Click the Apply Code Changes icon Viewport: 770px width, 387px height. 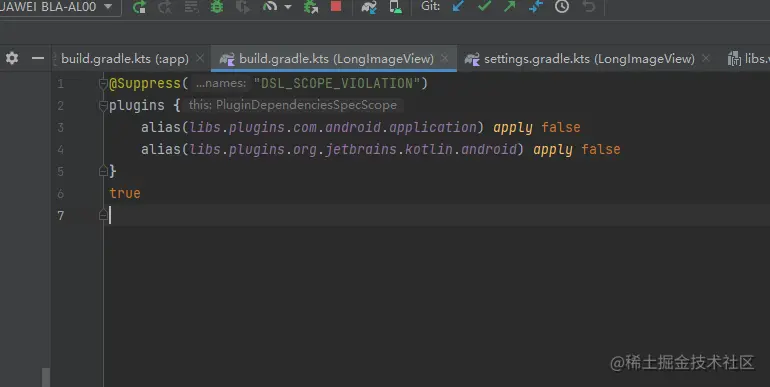pyautogui.click(x=191, y=6)
